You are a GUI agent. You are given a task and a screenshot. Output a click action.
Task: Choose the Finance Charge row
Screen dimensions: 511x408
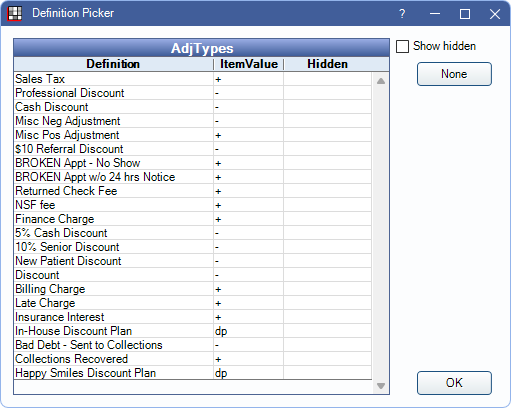193,219
